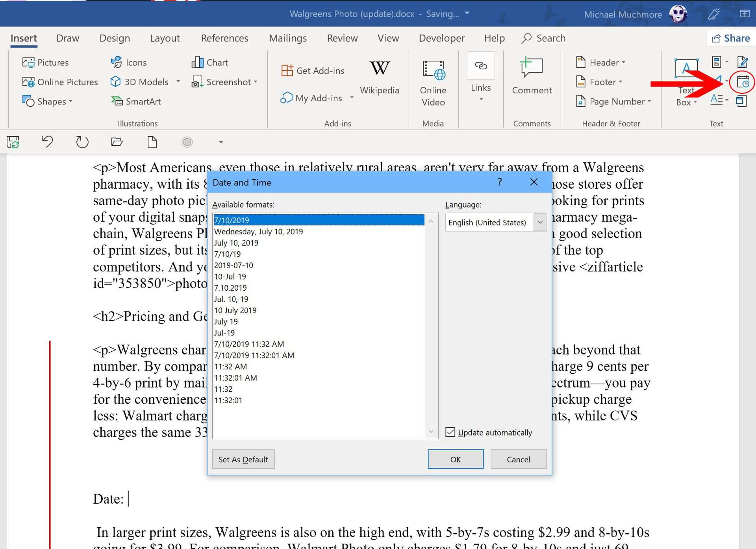This screenshot has height=549, width=756.
Task: Select the highlighted "7/10/2019" format
Action: tap(319, 220)
